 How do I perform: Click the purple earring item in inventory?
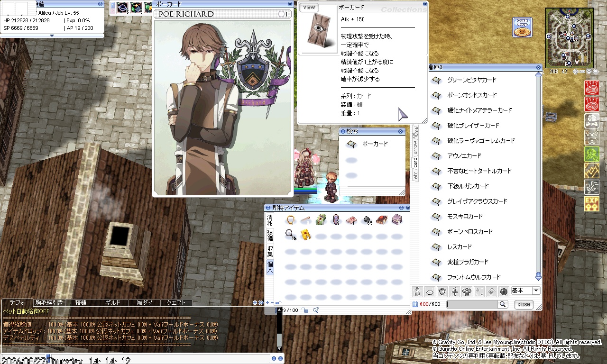pos(336,220)
